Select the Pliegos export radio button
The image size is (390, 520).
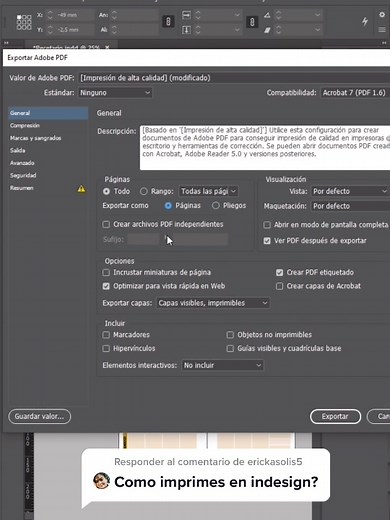coord(216,206)
